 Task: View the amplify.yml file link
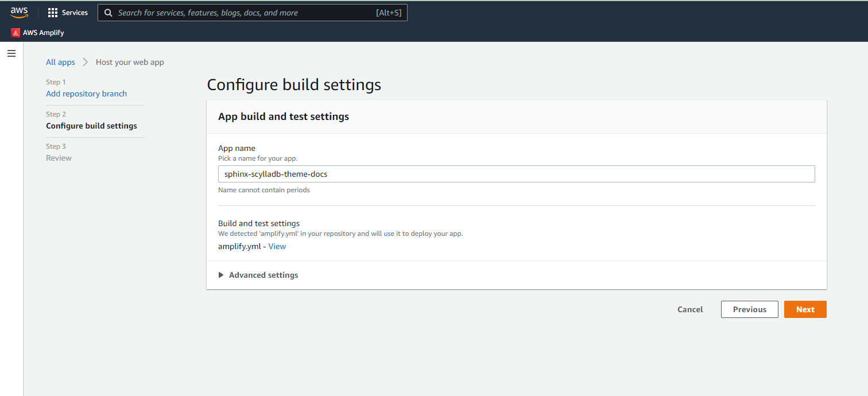click(x=277, y=246)
